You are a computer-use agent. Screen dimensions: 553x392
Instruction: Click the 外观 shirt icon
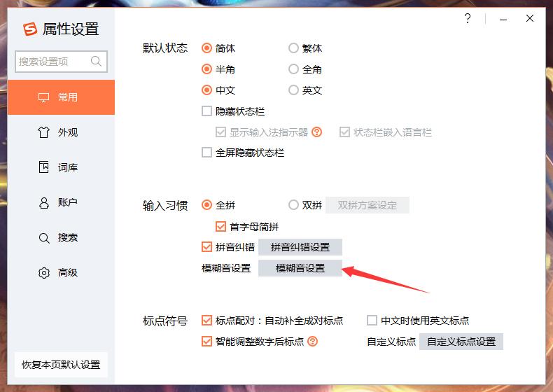click(x=43, y=132)
